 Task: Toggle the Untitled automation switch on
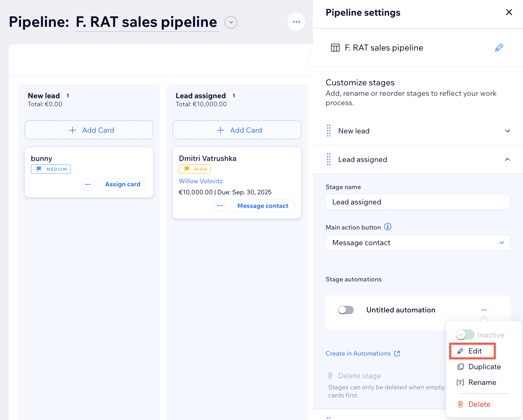[x=346, y=310]
